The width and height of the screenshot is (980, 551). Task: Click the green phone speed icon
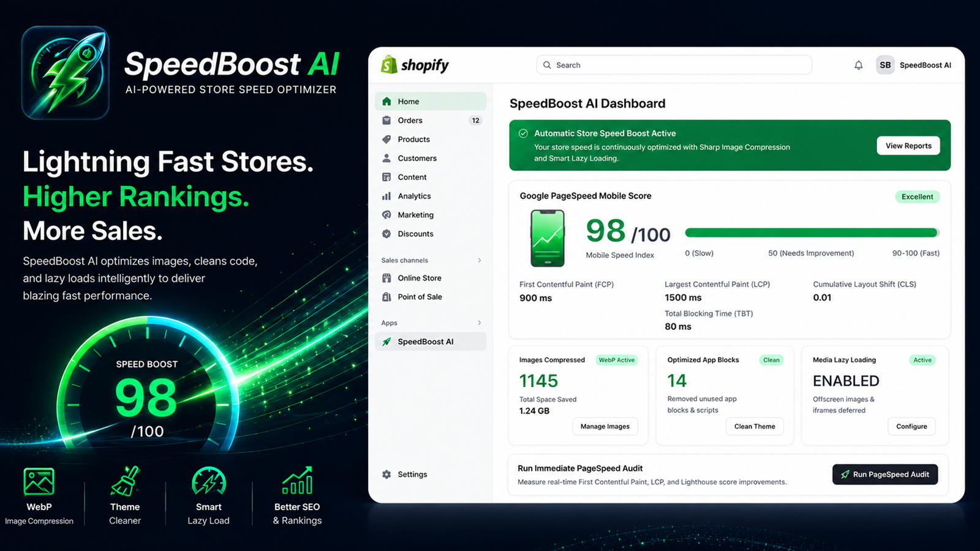click(x=548, y=238)
